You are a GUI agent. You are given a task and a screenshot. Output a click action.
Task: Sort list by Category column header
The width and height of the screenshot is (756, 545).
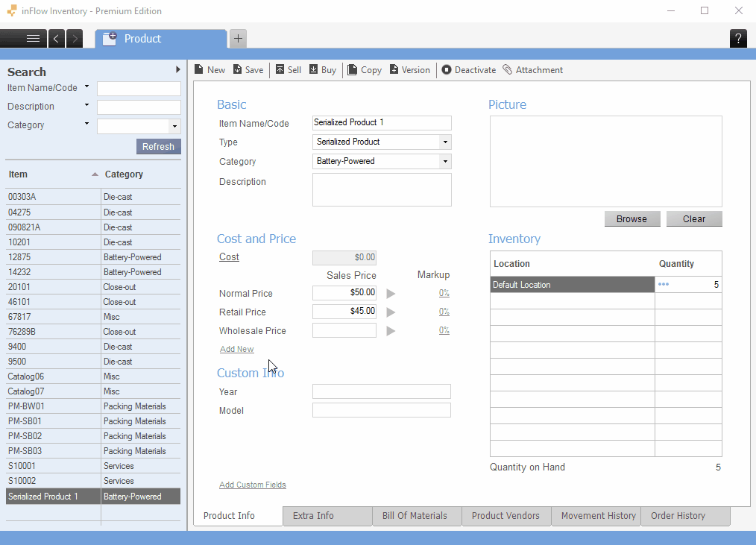[141, 174]
